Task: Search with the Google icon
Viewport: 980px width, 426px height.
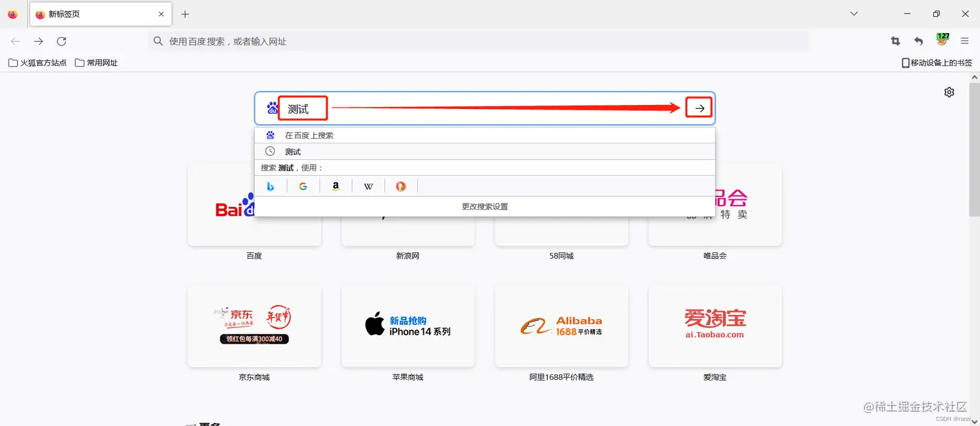Action: pos(303,187)
